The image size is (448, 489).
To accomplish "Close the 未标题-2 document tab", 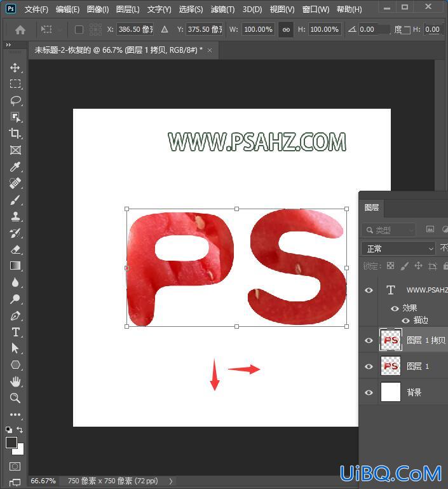I will tap(210, 50).
